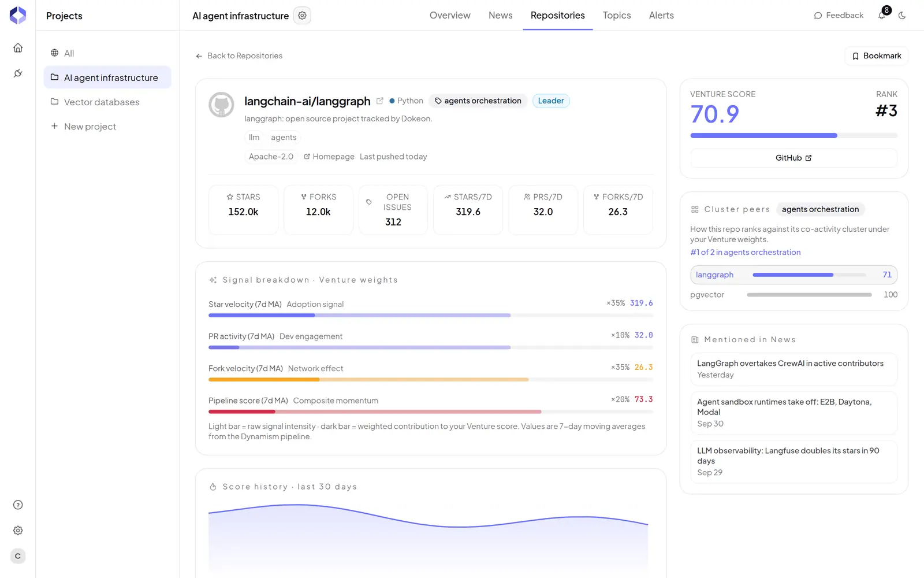Open the GitHub external link button
Image resolution: width=924 pixels, height=578 pixels.
[793, 158]
